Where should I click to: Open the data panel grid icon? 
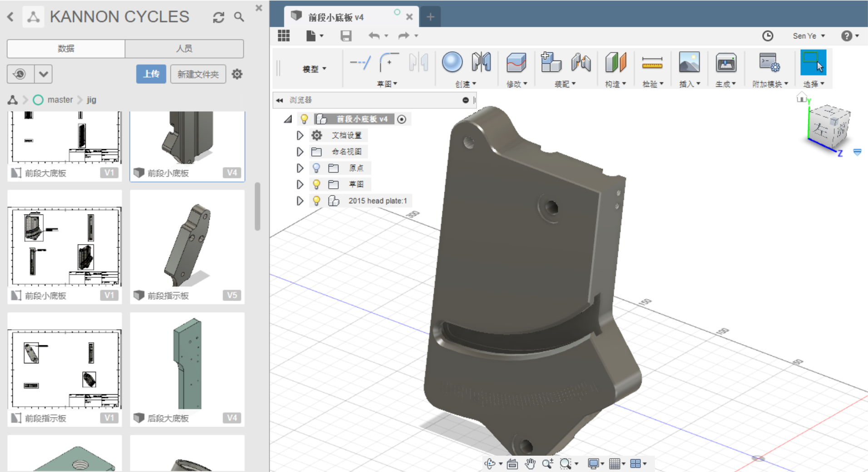(284, 36)
